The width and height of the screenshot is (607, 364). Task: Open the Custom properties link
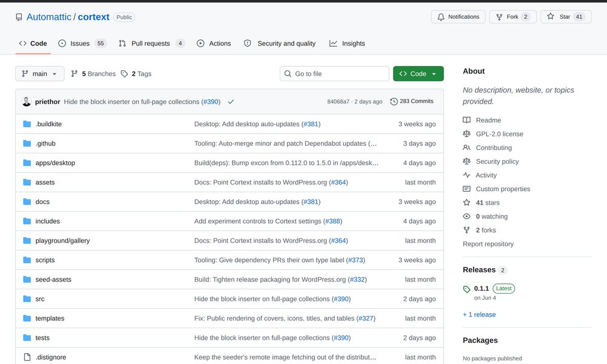coord(503,189)
